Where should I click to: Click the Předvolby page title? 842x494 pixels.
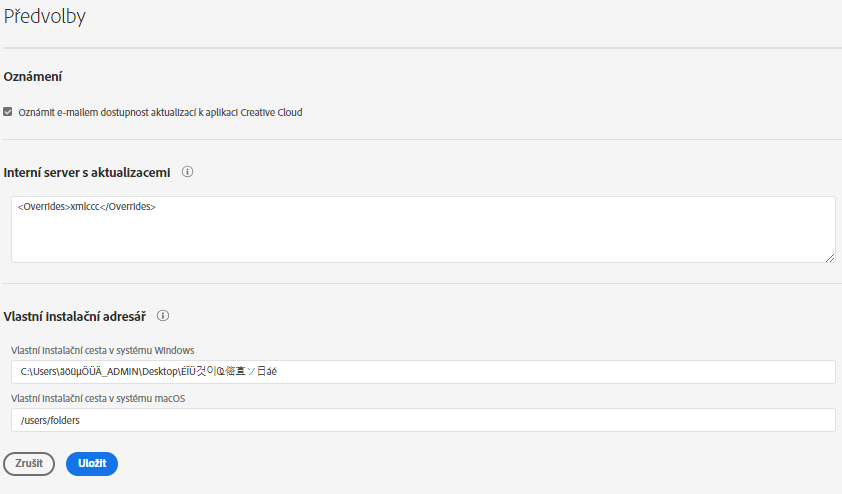tap(43, 17)
